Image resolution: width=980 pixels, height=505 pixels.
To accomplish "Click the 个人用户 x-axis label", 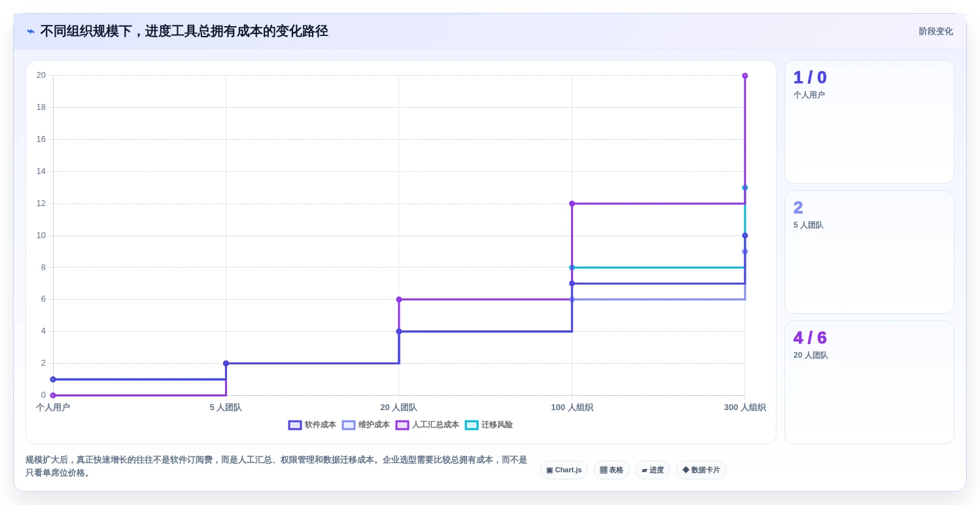I will [53, 408].
